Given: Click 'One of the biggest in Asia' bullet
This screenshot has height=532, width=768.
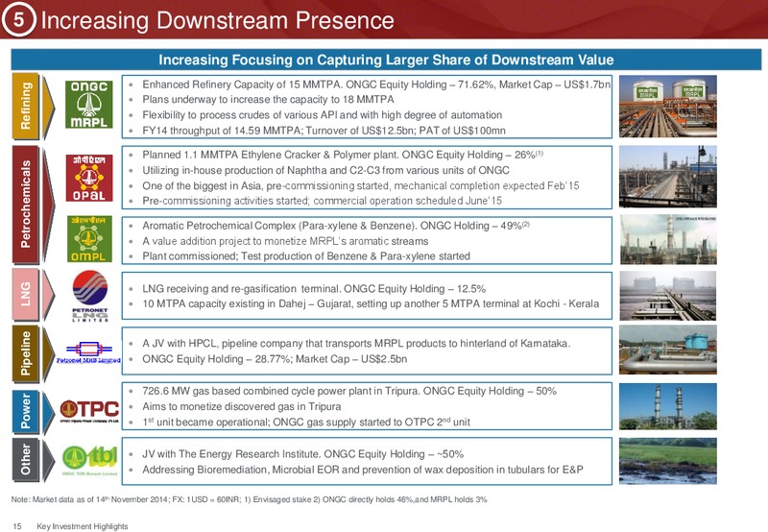Looking at the screenshot, I should pos(361,185).
